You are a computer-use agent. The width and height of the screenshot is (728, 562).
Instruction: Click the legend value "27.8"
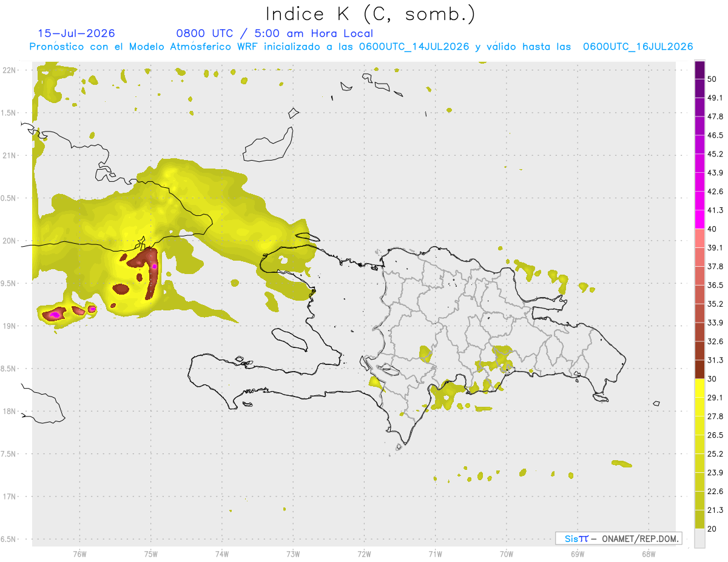pyautogui.click(x=715, y=416)
